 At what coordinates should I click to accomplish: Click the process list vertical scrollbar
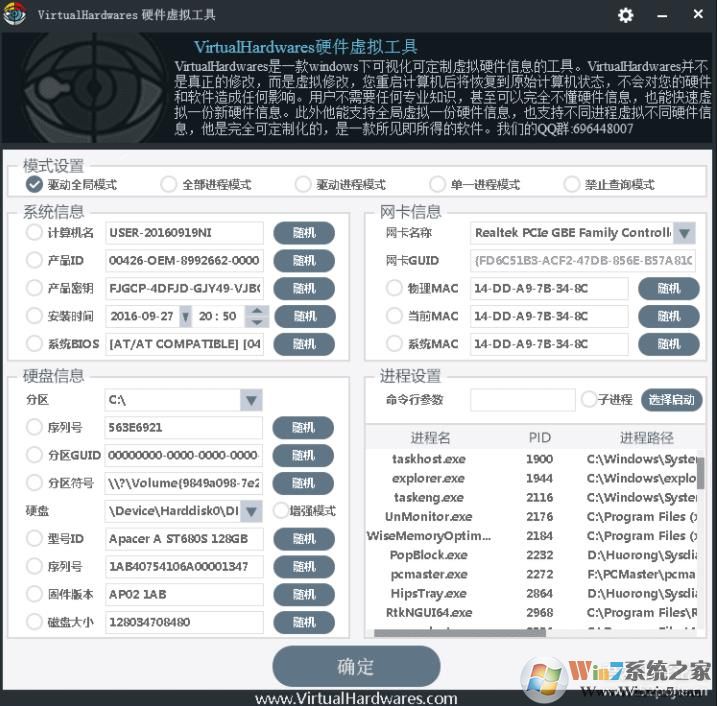pyautogui.click(x=701, y=472)
